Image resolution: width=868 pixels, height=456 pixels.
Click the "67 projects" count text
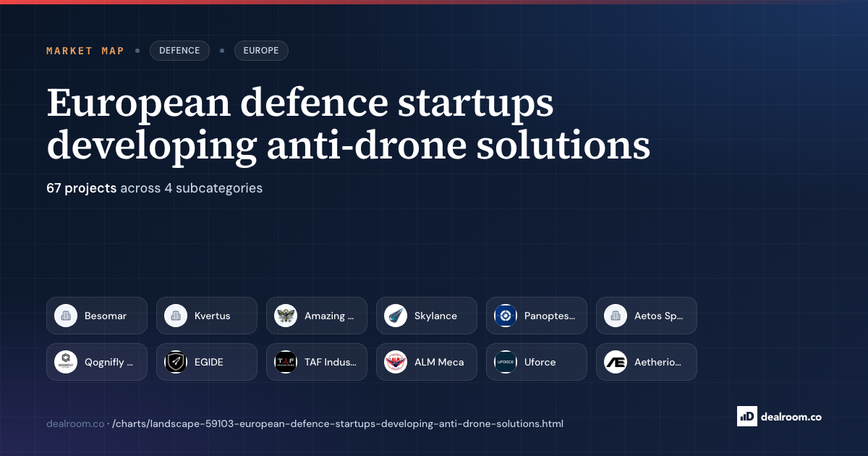[82, 188]
